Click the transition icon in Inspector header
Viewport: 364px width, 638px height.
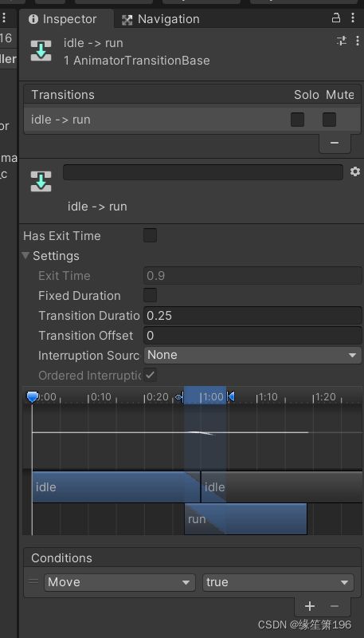click(x=41, y=50)
